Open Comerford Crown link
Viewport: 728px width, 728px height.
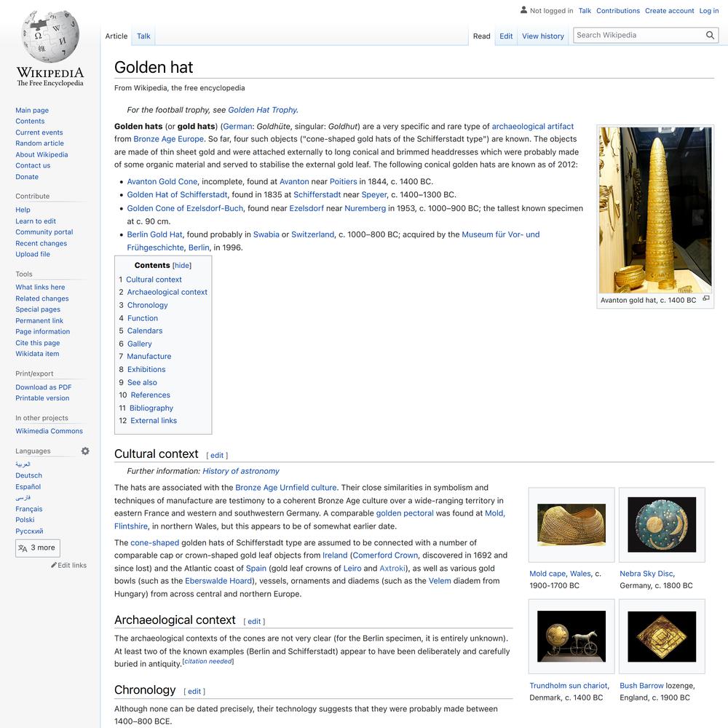384,555
